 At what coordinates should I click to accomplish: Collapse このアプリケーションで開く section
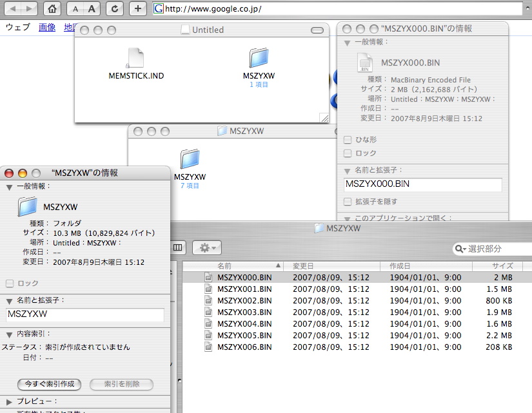[x=347, y=218]
